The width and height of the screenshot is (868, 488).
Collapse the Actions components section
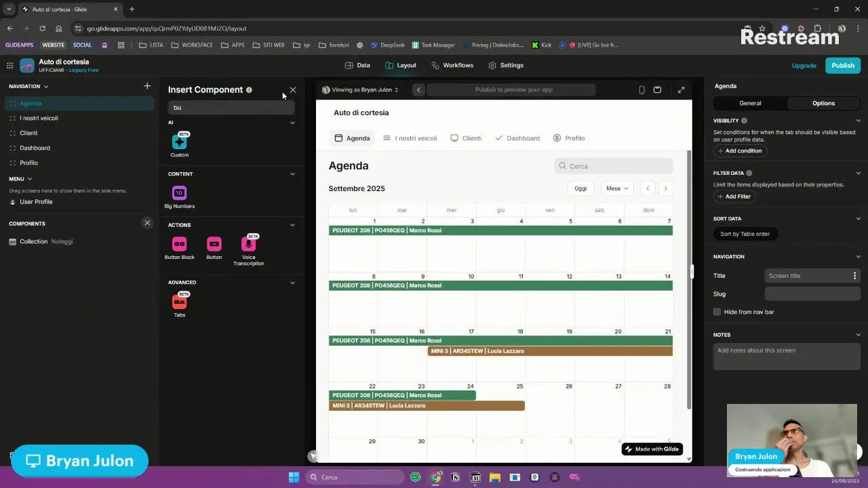click(292, 225)
